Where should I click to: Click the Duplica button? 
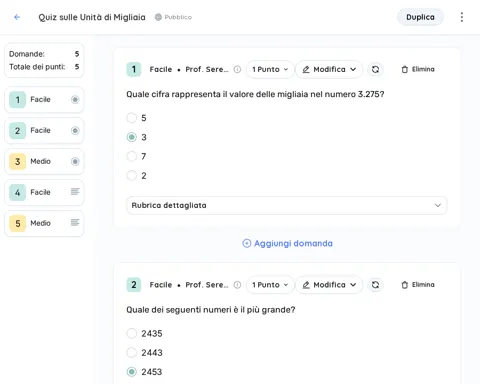(420, 17)
